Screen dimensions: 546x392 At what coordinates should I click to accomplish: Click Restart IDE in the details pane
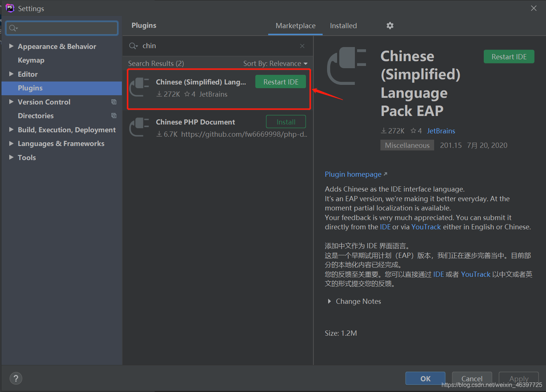[509, 57]
